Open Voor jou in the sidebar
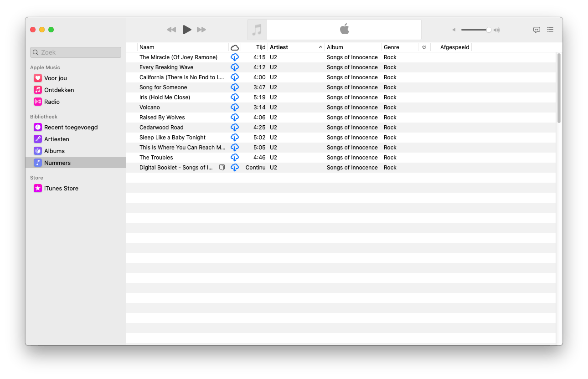 (x=76, y=78)
